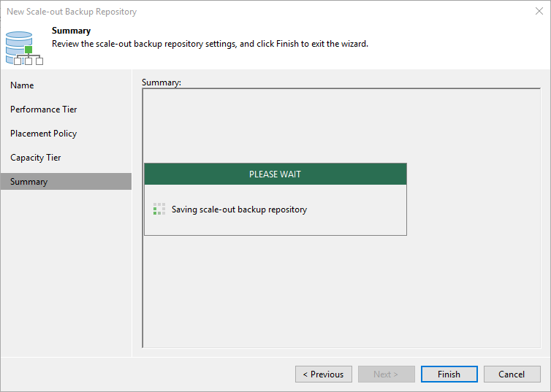551x392 pixels.
Task: Switch to the Placement Policy step
Action: click(44, 134)
